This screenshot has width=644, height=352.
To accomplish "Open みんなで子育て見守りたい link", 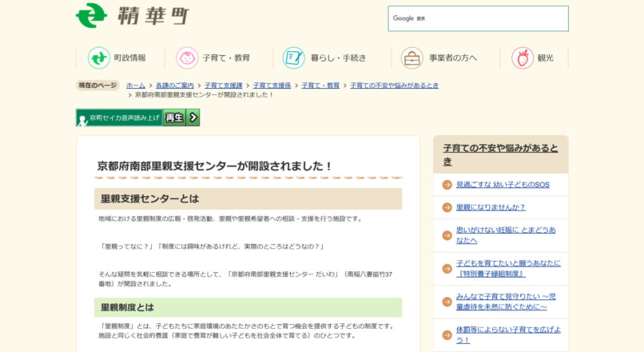I will 506,302.
